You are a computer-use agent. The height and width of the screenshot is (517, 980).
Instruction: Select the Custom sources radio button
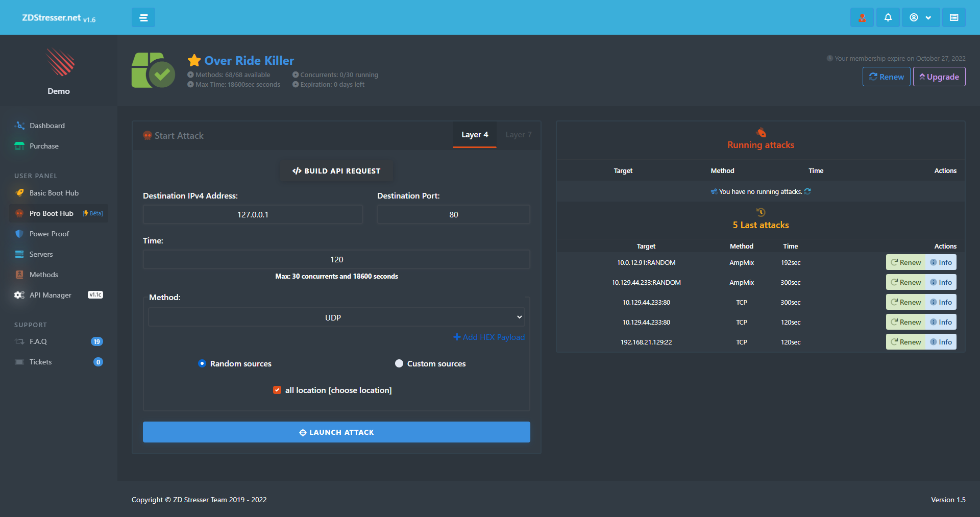pyautogui.click(x=399, y=364)
